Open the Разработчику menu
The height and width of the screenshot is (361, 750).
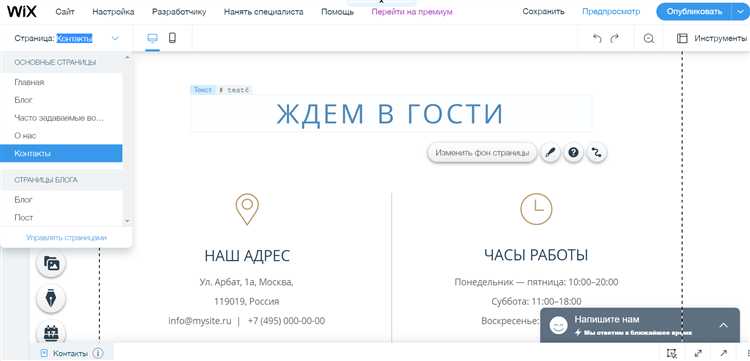click(x=179, y=12)
